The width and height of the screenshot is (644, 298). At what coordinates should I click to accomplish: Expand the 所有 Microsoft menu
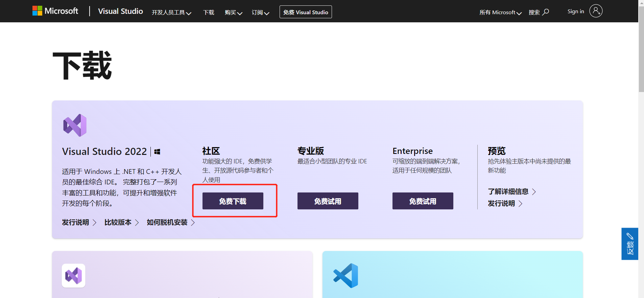[x=500, y=13]
